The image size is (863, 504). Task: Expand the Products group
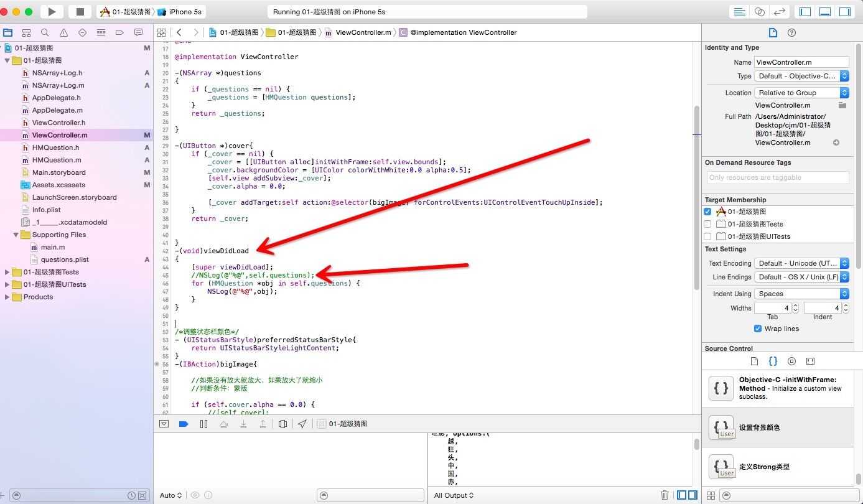pyautogui.click(x=7, y=297)
